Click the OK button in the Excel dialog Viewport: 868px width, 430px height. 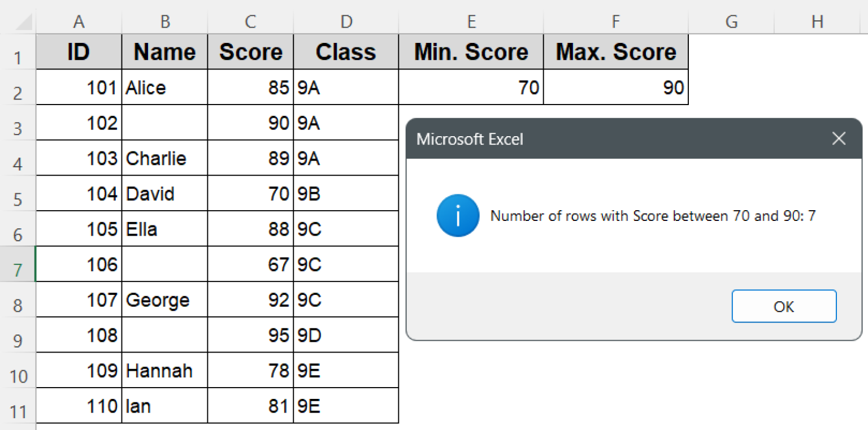click(x=784, y=306)
